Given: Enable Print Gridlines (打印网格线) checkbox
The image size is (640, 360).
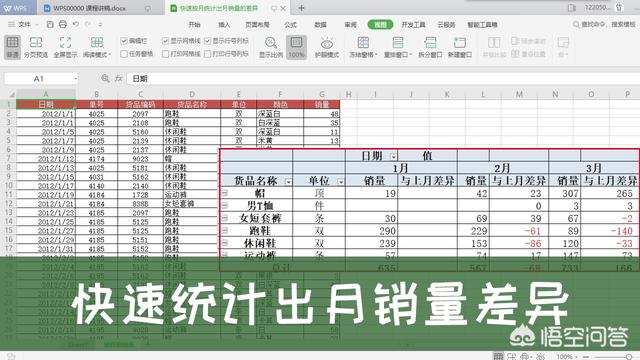Looking at the screenshot, I should (165, 54).
